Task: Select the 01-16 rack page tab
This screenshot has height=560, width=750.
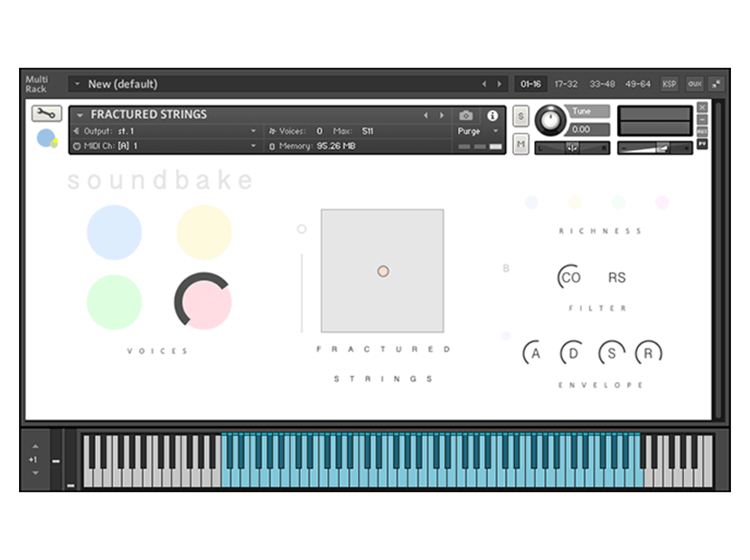Action: tap(530, 84)
